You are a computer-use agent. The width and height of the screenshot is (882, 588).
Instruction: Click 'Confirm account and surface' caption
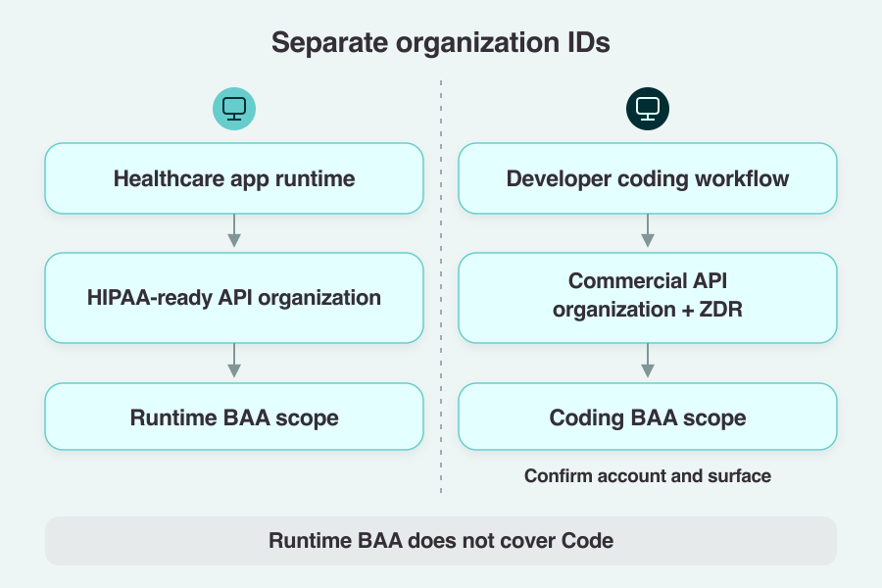coord(648,476)
